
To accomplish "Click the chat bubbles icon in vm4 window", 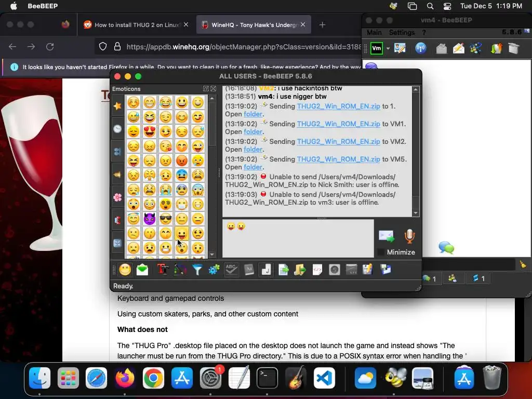I will 446,247.
